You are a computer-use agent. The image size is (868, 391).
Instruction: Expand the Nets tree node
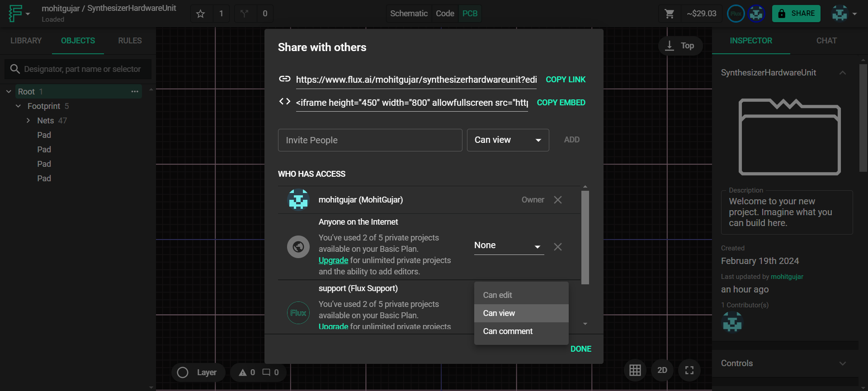coord(28,120)
